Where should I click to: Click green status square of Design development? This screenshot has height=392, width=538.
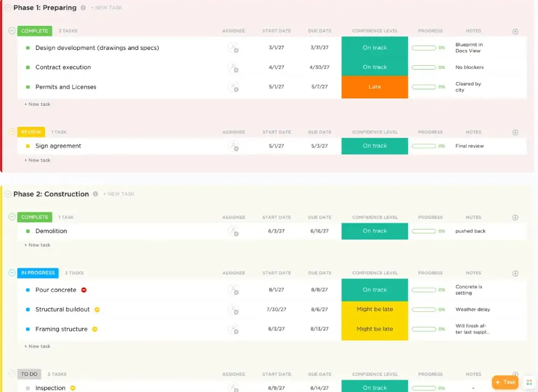coord(28,47)
